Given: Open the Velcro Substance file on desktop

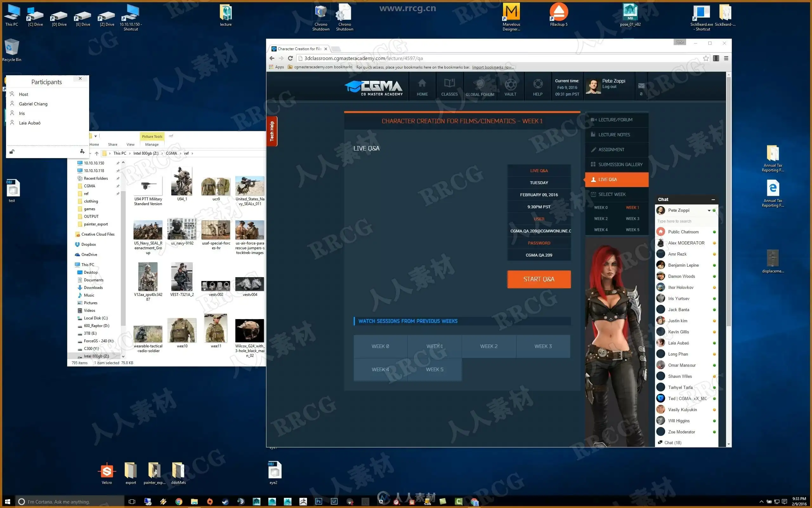Looking at the screenshot, I should [x=107, y=473].
